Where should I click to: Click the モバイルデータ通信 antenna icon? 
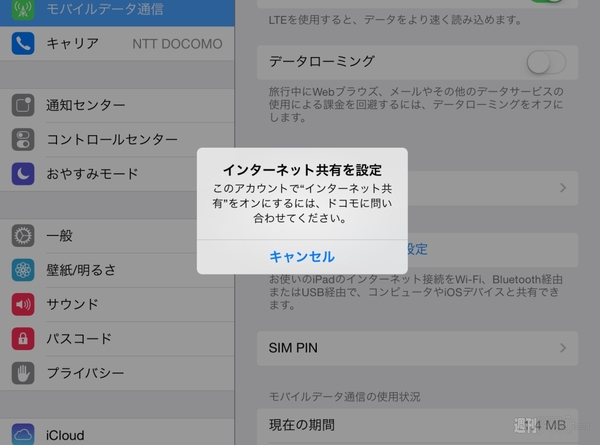click(x=23, y=9)
